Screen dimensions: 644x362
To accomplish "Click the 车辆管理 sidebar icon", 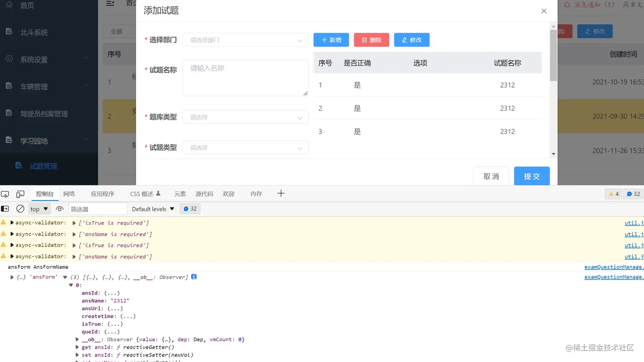I will coord(9,86).
